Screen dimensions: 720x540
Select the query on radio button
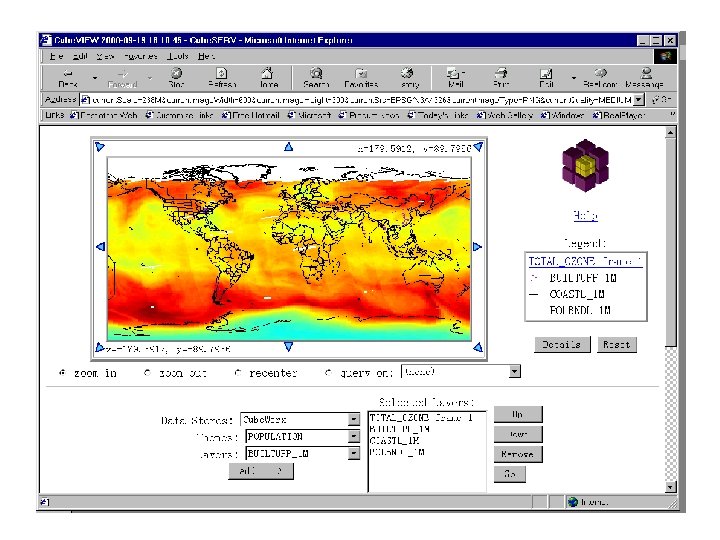tap(328, 372)
